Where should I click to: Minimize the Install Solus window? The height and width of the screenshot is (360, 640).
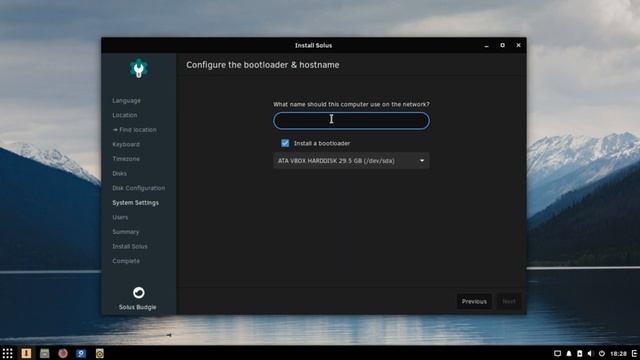coord(486,46)
